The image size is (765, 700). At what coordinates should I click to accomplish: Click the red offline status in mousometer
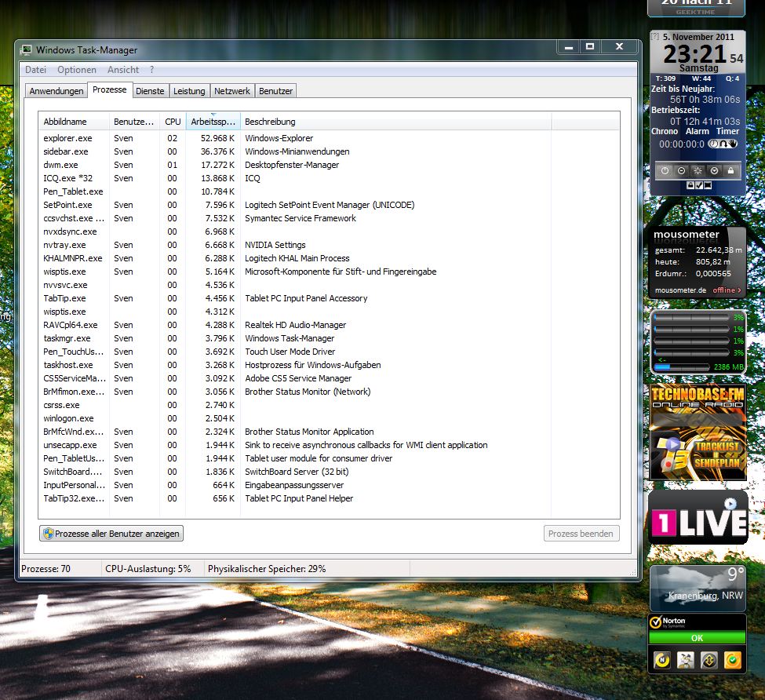727,290
